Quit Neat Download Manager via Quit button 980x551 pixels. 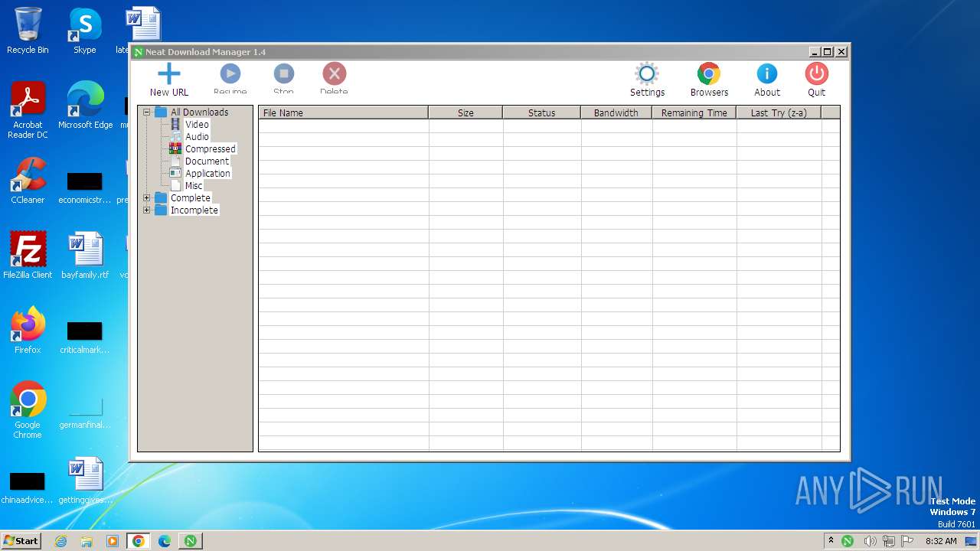816,80
